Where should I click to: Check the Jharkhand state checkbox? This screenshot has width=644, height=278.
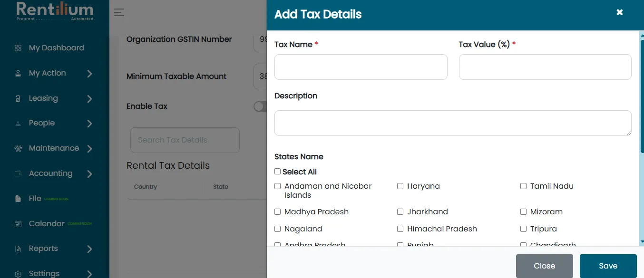[x=400, y=212]
